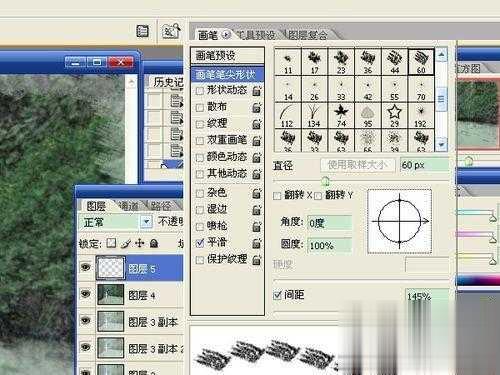Image resolution: width=500 pixels, height=375 pixels.
Task: Toggle the 翻转 X checkbox
Action: point(277,196)
